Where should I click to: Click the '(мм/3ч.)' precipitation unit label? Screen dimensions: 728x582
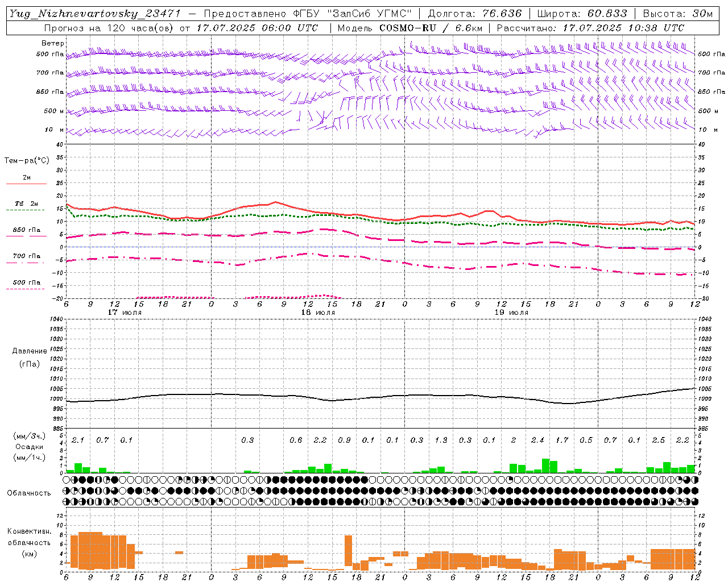[30, 436]
